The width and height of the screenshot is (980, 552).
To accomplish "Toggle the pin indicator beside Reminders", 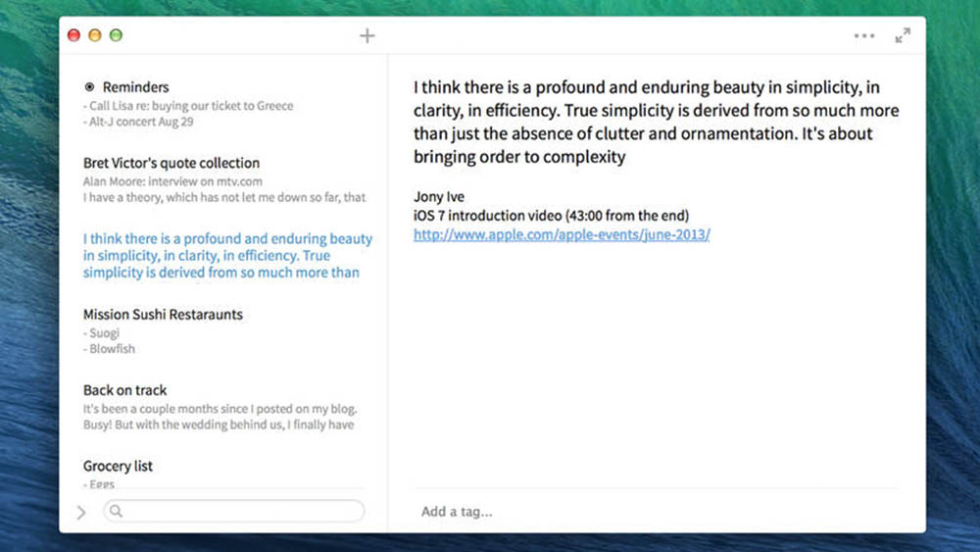I will pos(90,87).
